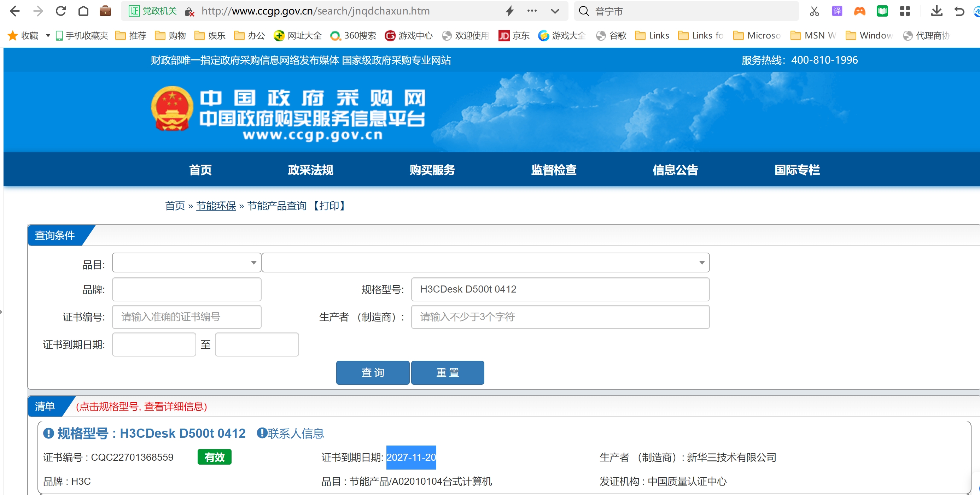Open the Links bookmark folder
This screenshot has width=980, height=495.
point(652,36)
